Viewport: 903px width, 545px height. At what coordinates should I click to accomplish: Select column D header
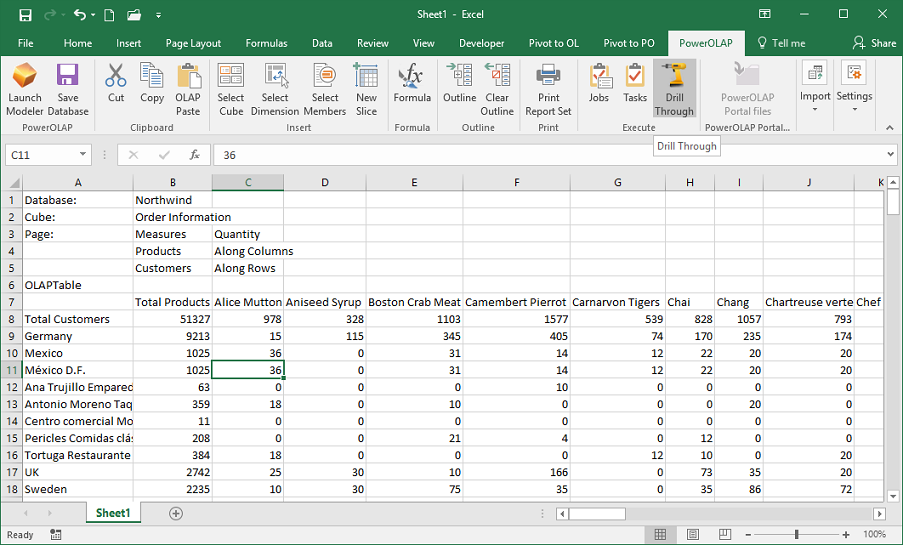point(325,183)
